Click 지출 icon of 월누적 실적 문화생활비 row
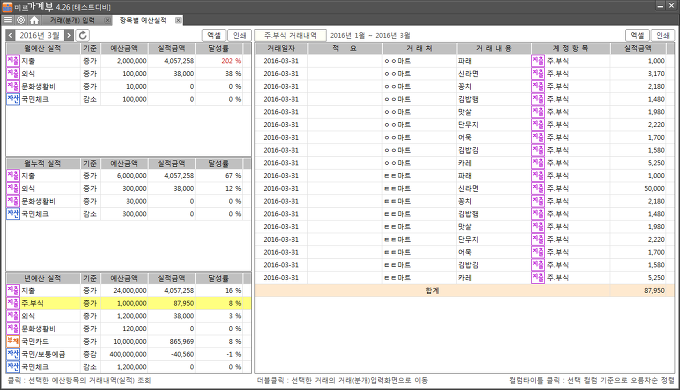The height and width of the screenshot is (390, 680). [13, 201]
